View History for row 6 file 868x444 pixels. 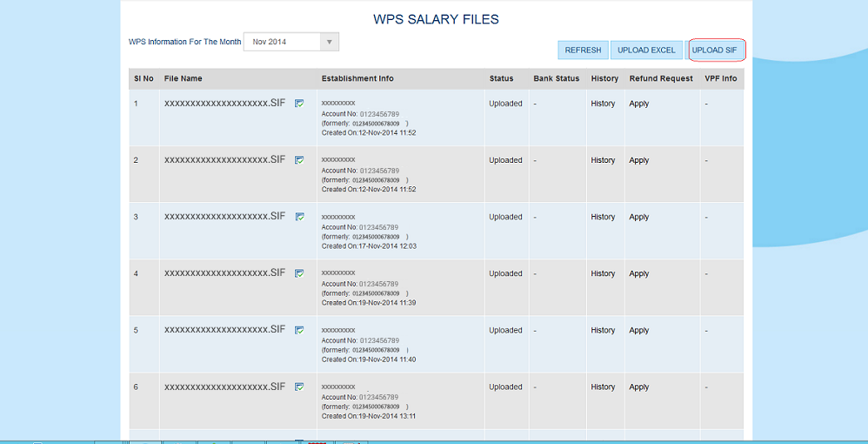coord(603,387)
